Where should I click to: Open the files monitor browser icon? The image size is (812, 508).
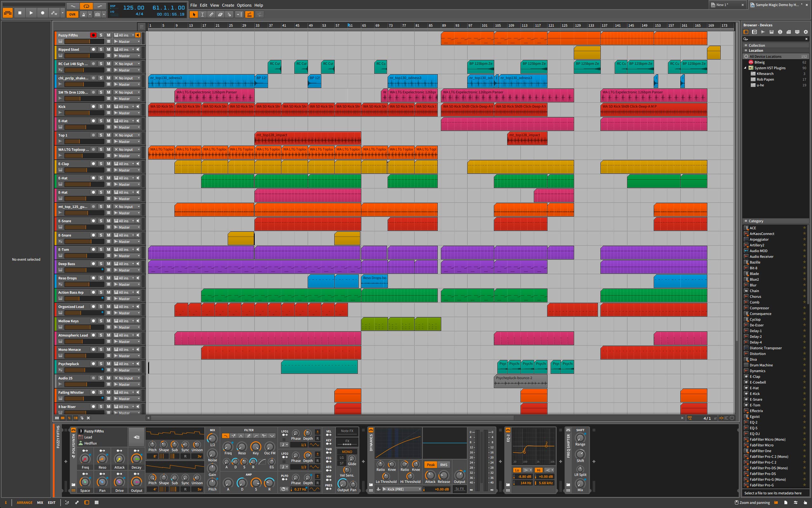click(797, 32)
